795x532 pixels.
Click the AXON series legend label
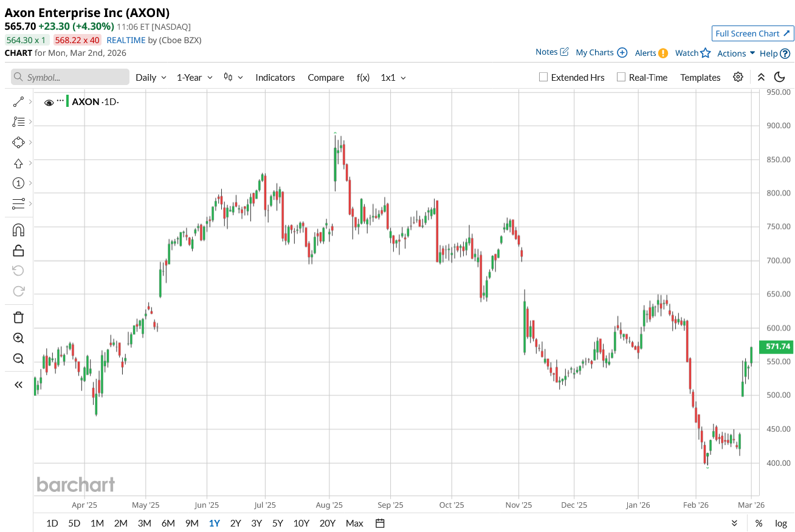click(86, 101)
